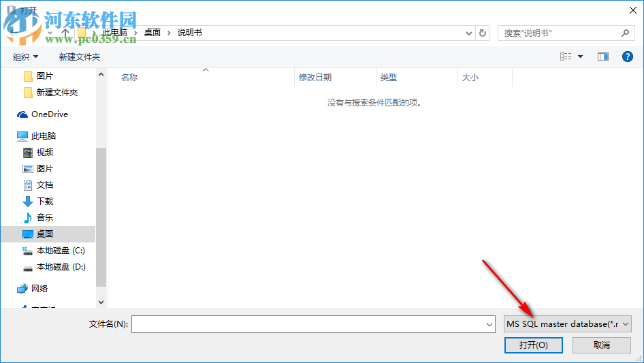Toggle the preview pane icon

point(603,57)
